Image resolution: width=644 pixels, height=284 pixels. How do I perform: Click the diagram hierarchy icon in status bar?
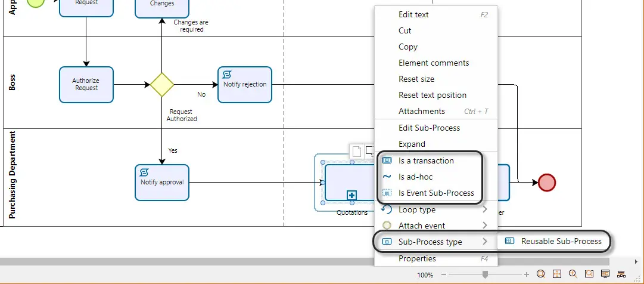click(621, 274)
